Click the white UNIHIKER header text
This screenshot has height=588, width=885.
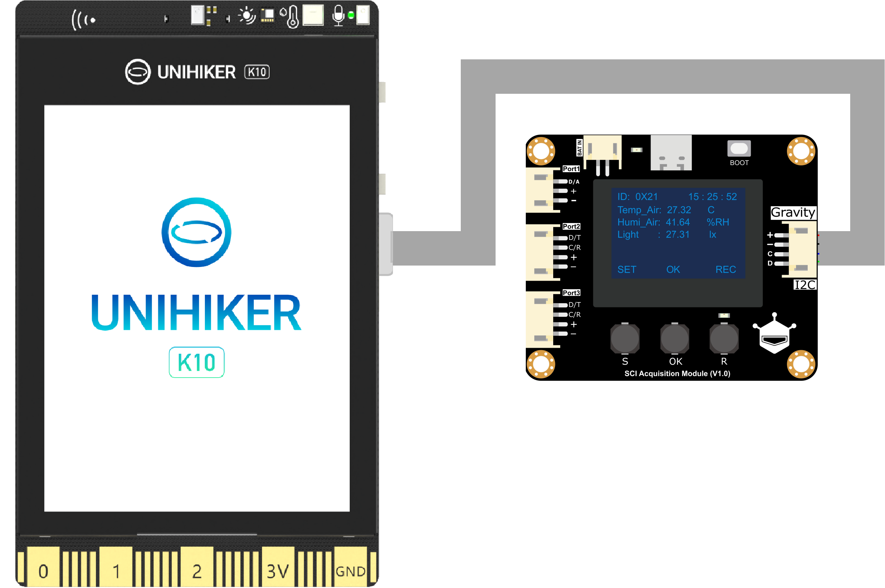pos(196,72)
